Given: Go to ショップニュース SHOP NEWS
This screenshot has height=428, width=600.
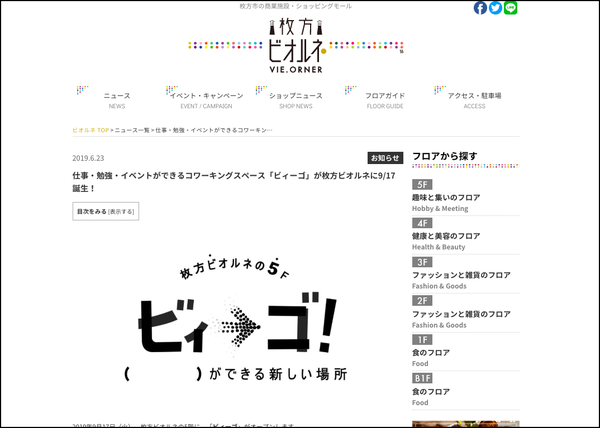Looking at the screenshot, I should [x=296, y=99].
